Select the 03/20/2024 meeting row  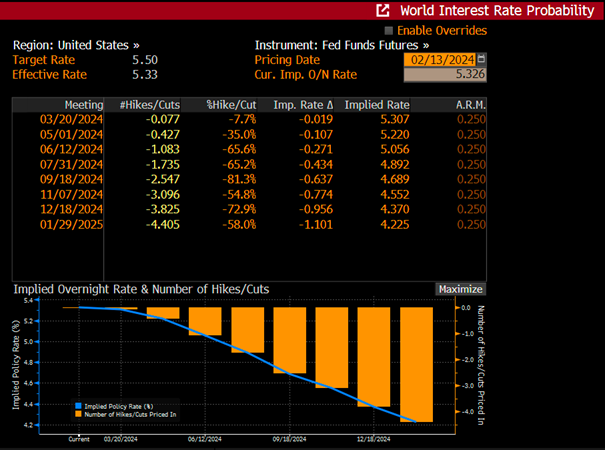point(249,119)
